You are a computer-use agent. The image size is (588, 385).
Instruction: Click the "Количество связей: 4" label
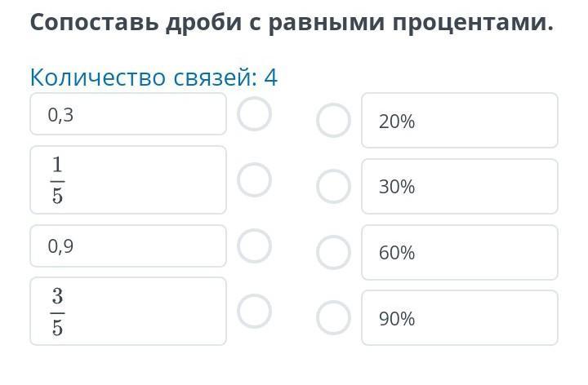[x=154, y=77]
